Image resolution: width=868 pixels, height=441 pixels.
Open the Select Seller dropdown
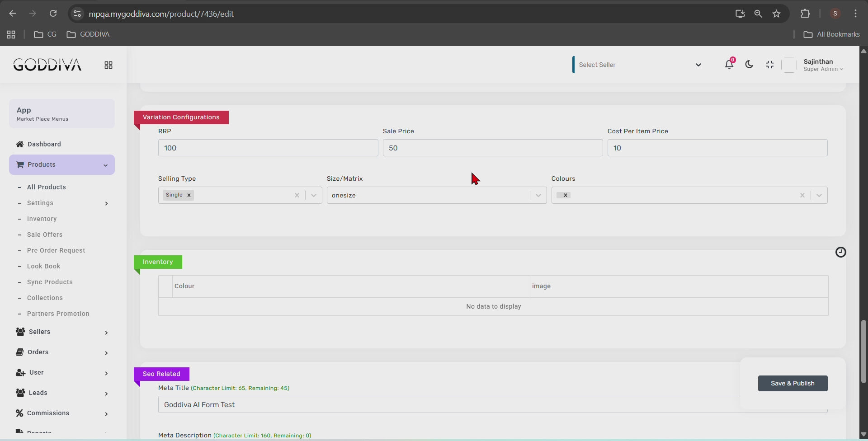(x=638, y=65)
